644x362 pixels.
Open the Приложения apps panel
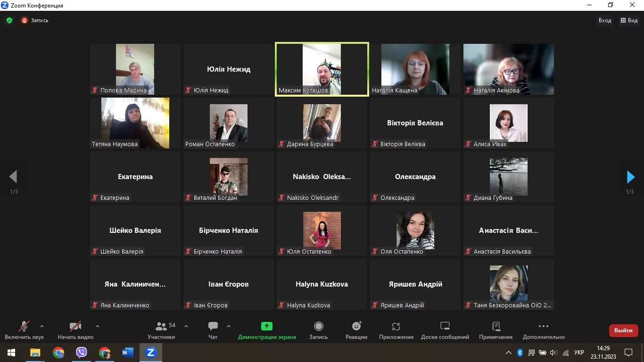click(396, 329)
